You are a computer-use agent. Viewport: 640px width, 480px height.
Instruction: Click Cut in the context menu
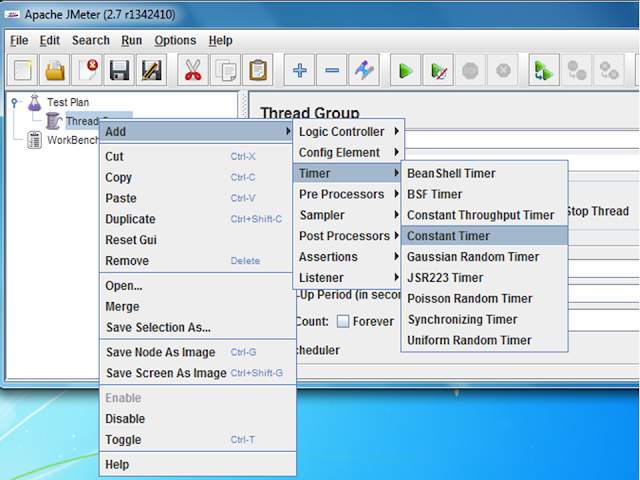[198, 156]
